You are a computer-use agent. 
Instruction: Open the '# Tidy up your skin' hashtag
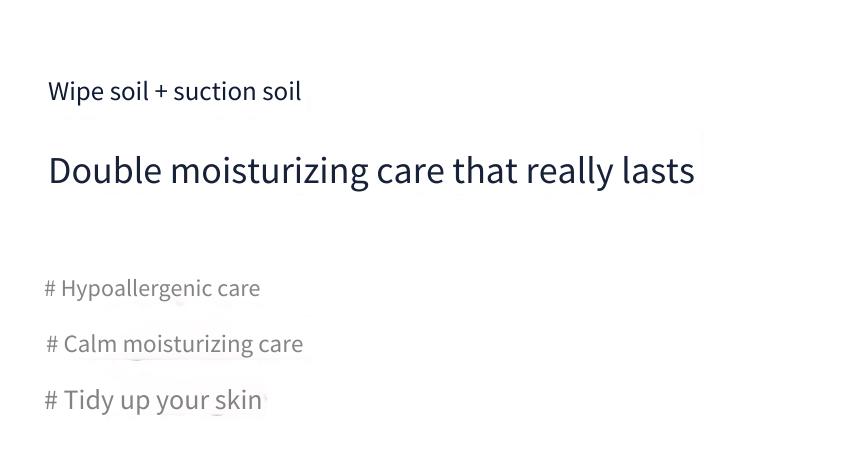[153, 400]
